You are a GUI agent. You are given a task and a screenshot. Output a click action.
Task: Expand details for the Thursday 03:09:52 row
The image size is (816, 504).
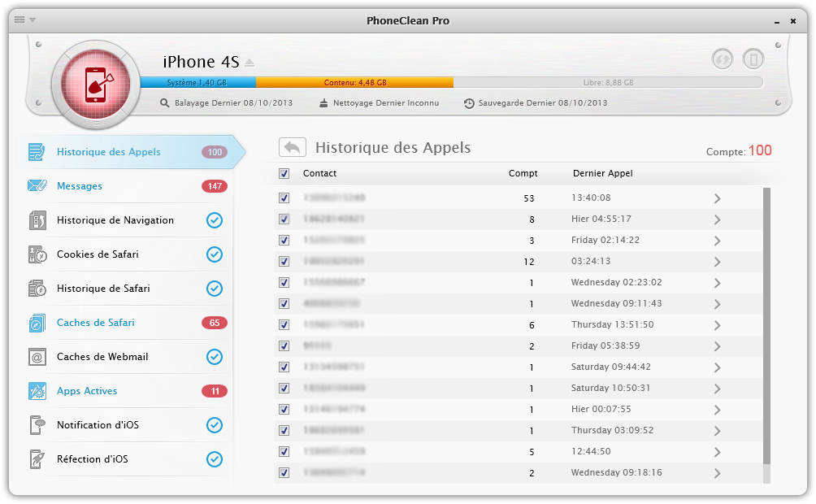717,431
